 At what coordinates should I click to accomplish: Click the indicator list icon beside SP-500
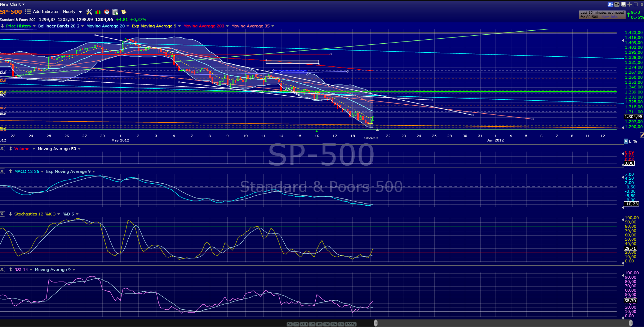tap(28, 12)
